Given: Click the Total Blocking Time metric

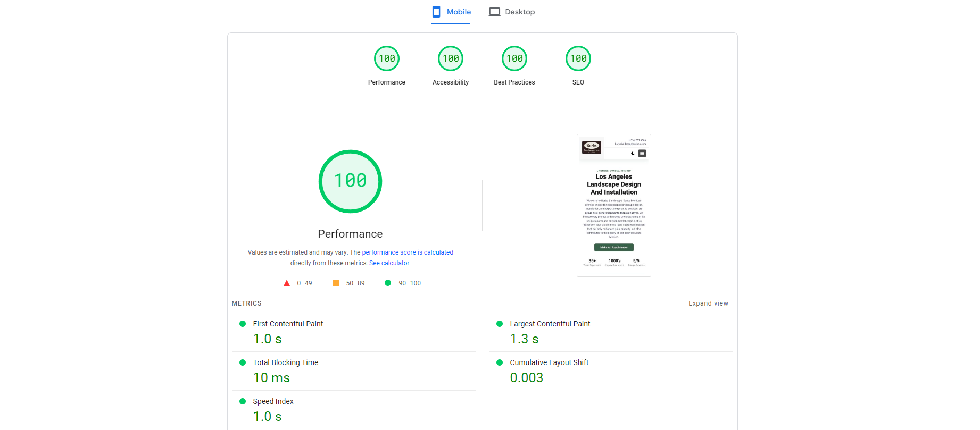Looking at the screenshot, I should coord(285,362).
